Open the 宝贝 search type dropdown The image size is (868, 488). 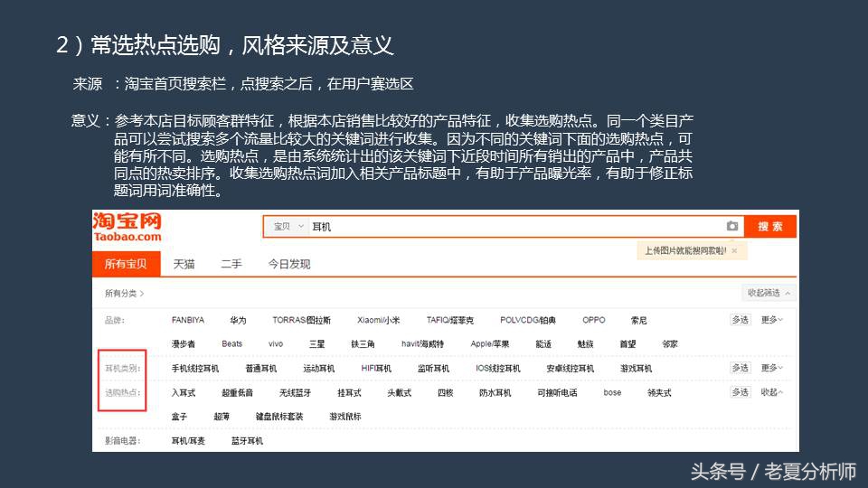tap(288, 226)
